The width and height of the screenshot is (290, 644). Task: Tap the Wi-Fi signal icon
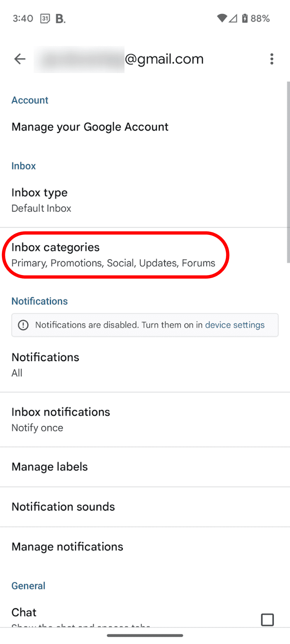click(222, 18)
